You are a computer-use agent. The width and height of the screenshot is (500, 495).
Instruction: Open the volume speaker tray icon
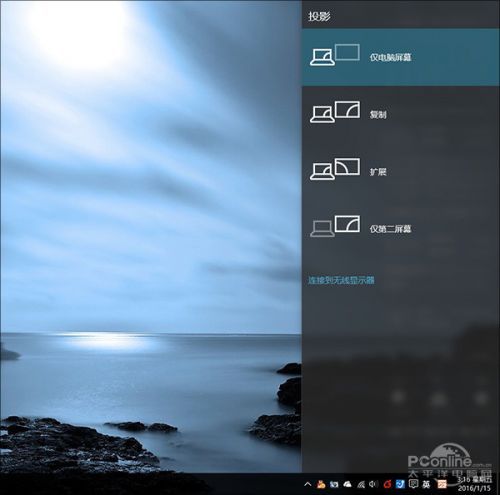(373, 484)
